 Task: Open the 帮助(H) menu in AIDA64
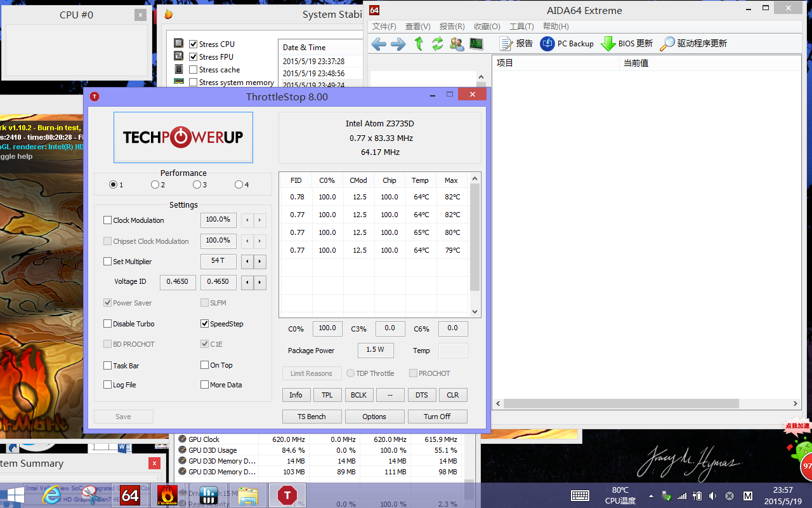(556, 27)
